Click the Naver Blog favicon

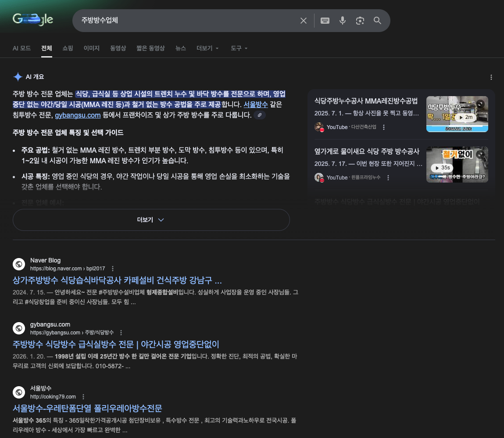point(19,264)
